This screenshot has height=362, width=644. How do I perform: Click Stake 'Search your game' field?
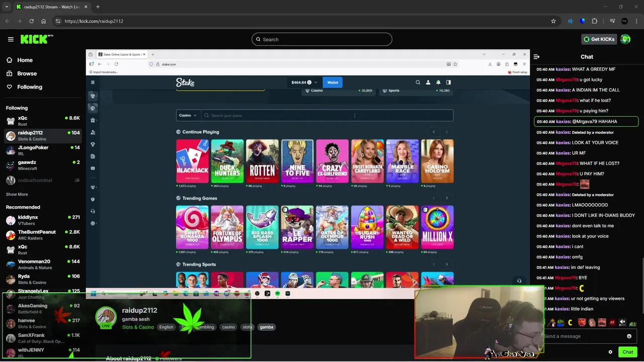pyautogui.click(x=327, y=116)
